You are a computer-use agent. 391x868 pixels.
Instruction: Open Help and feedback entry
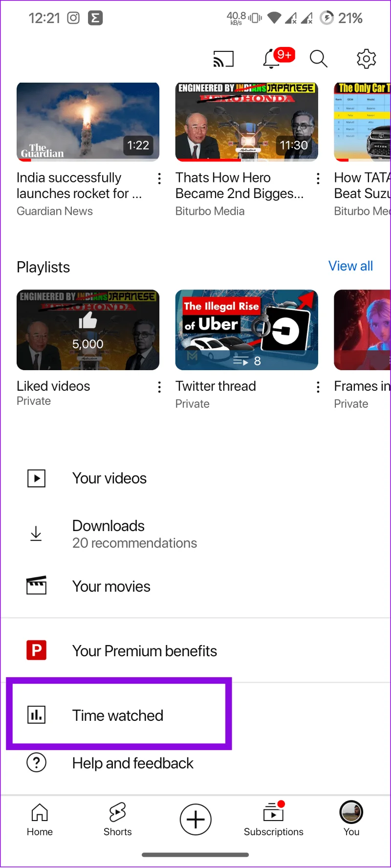coord(195,763)
